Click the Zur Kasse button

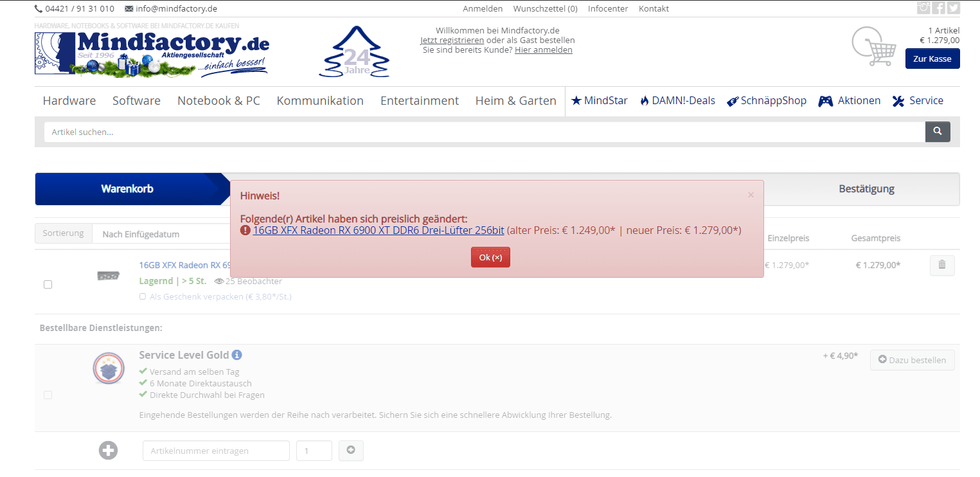point(932,59)
